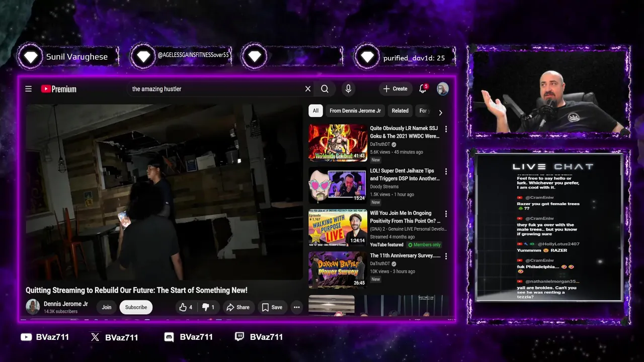The image size is (644, 362).
Task: Clear the search box with the X
Action: (x=308, y=89)
